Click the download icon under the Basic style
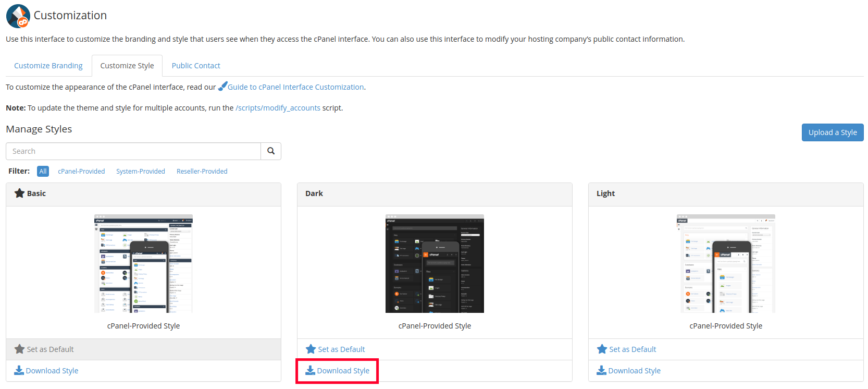The image size is (868, 389). (x=19, y=371)
